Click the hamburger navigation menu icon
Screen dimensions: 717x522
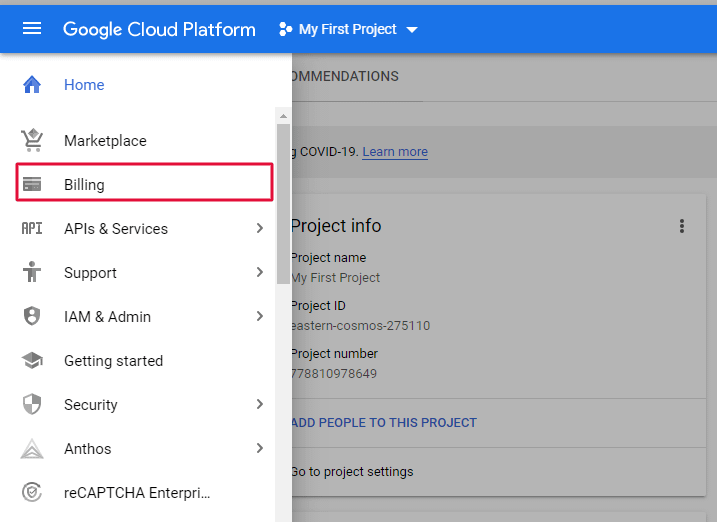pos(32,29)
